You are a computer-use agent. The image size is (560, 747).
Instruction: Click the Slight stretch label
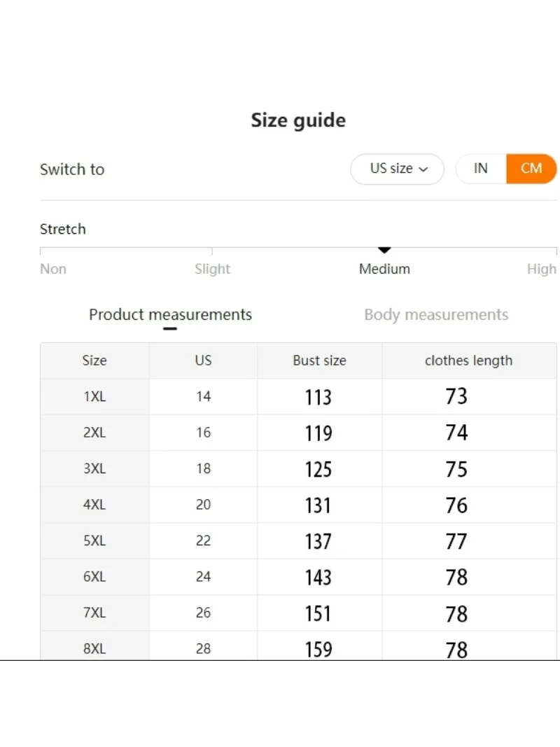pos(212,269)
